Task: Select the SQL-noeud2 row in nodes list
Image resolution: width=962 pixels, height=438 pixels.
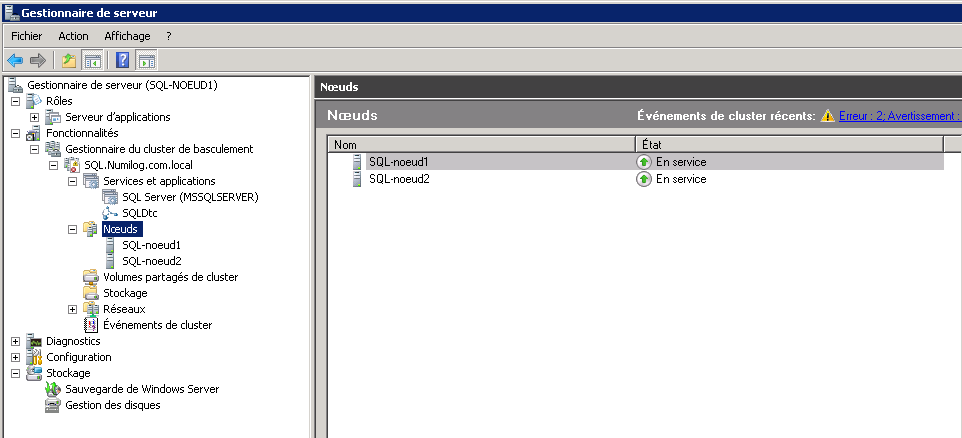Action: click(x=398, y=179)
